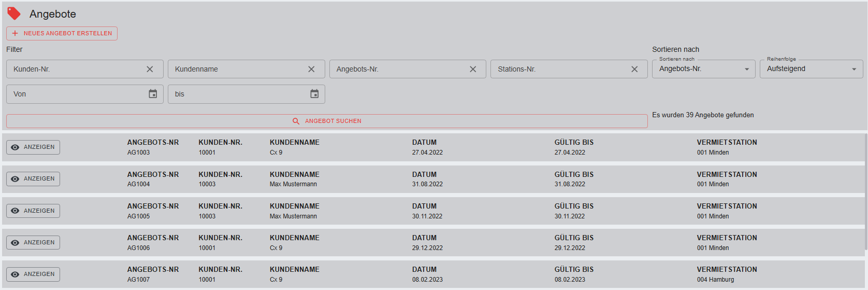Open calendar picker for bis date
Screen dimensions: 868x290
pos(314,94)
